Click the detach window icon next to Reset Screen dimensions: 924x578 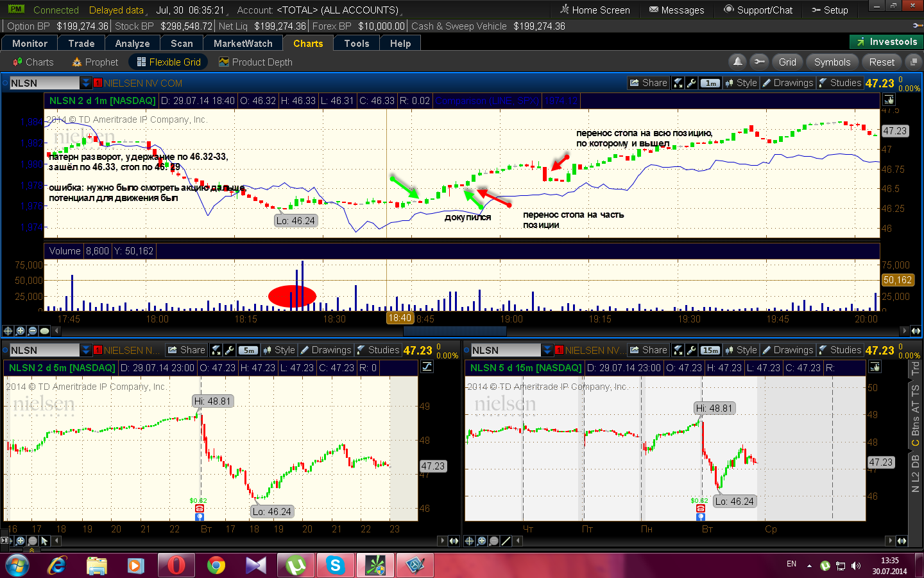914,62
